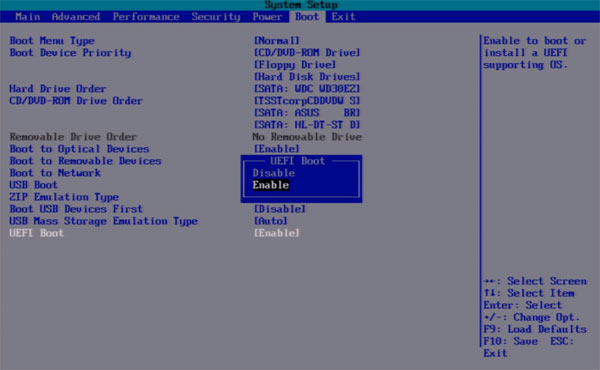Select Hard Disk Drives priority entry
This screenshot has height=370, width=600.
point(307,77)
